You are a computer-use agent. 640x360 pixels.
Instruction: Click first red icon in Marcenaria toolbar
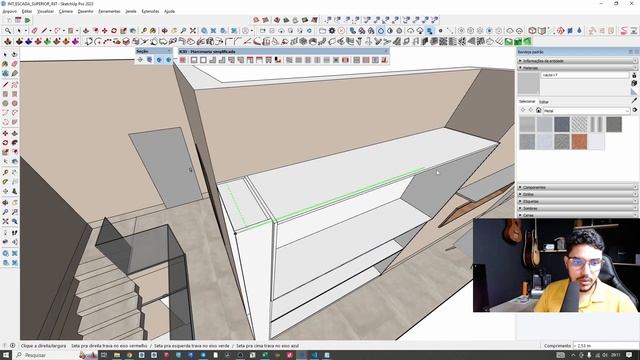(x=182, y=60)
